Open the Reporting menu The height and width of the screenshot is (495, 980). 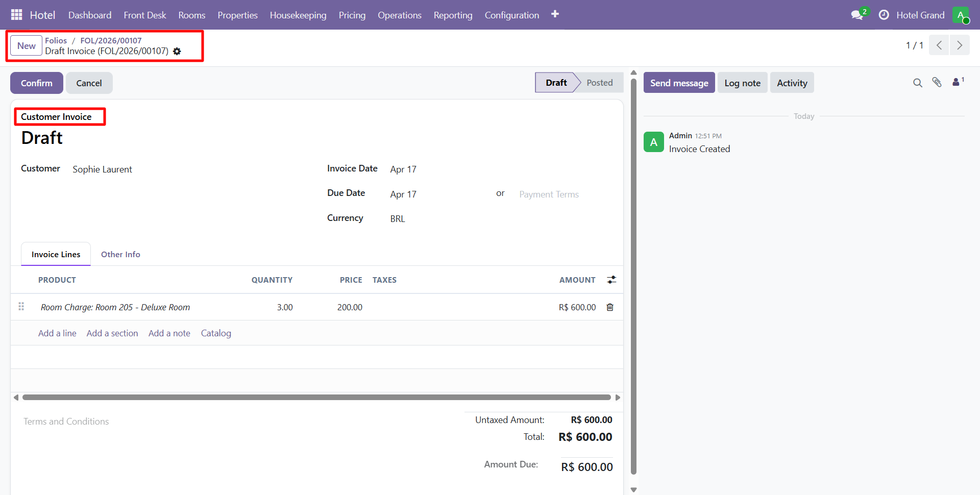(453, 15)
